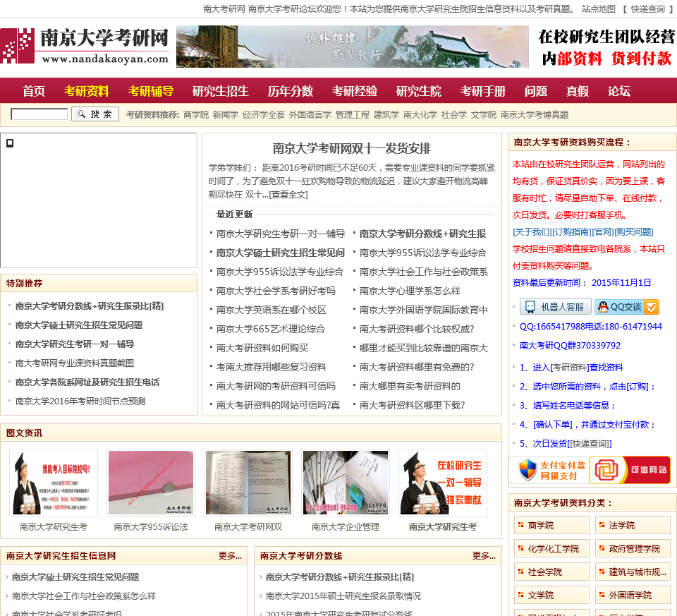The height and width of the screenshot is (616, 677).
Task: Click the 南大考研QQ群370339792 link
Action: pyautogui.click(x=570, y=346)
